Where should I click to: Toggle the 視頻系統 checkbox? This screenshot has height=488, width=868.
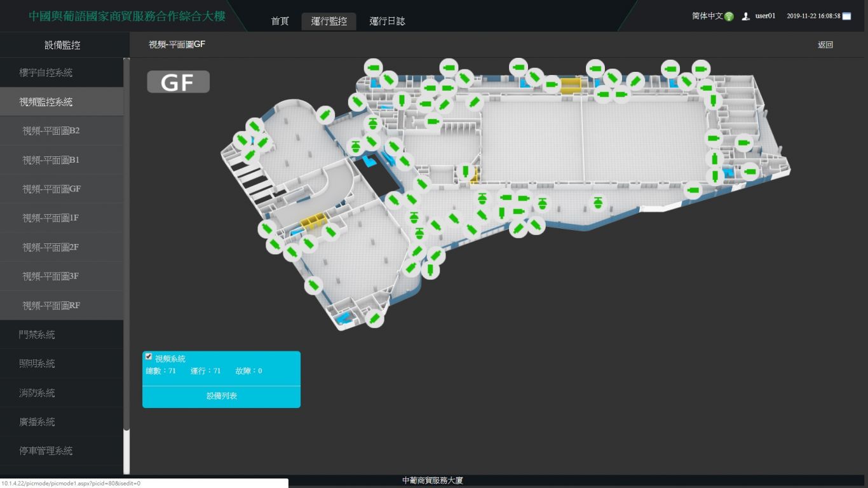tap(149, 356)
